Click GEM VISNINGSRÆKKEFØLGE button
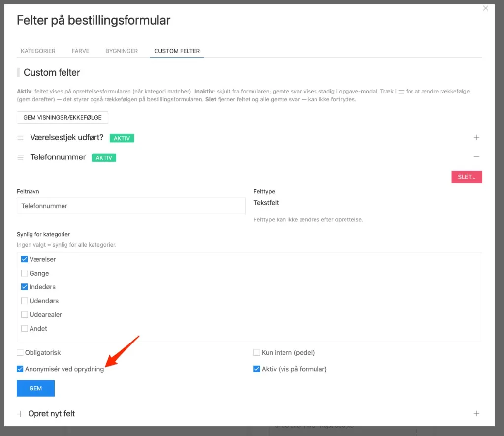 click(63, 117)
